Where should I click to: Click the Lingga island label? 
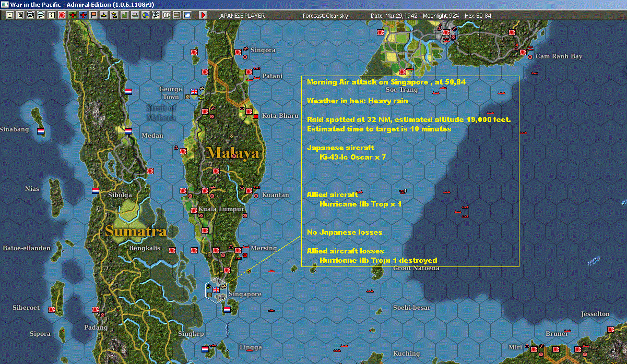tap(251, 347)
